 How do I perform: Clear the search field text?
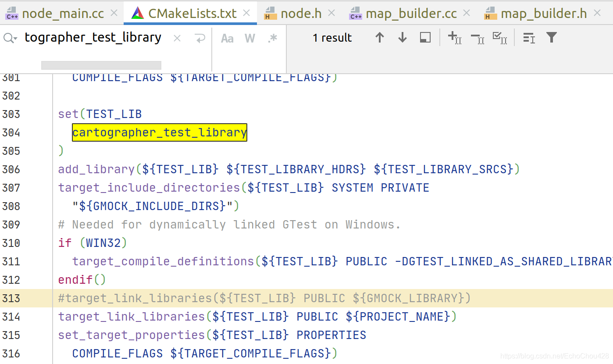pyautogui.click(x=177, y=39)
